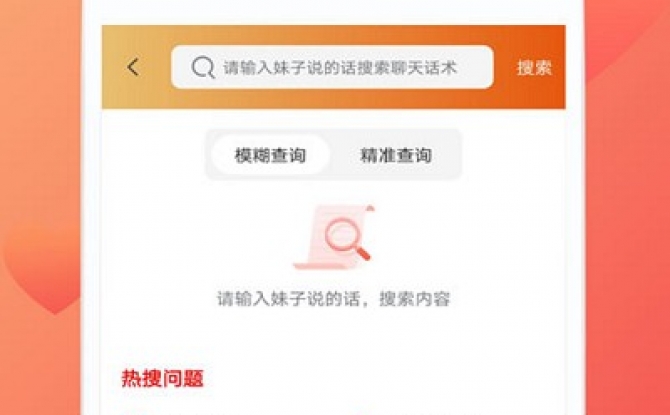This screenshot has height=415, width=670.
Task: Click the orange header area left of the back arrow
Action: click(114, 67)
